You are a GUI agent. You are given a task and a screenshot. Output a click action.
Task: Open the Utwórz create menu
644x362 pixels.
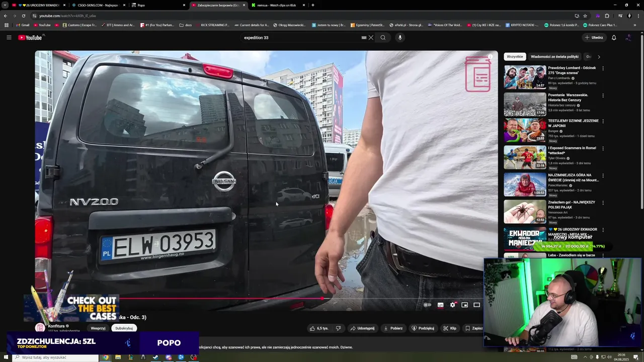pos(594,38)
